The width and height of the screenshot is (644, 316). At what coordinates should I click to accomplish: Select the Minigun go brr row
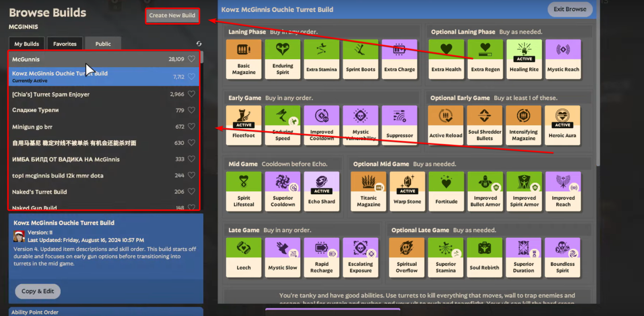coord(104,126)
